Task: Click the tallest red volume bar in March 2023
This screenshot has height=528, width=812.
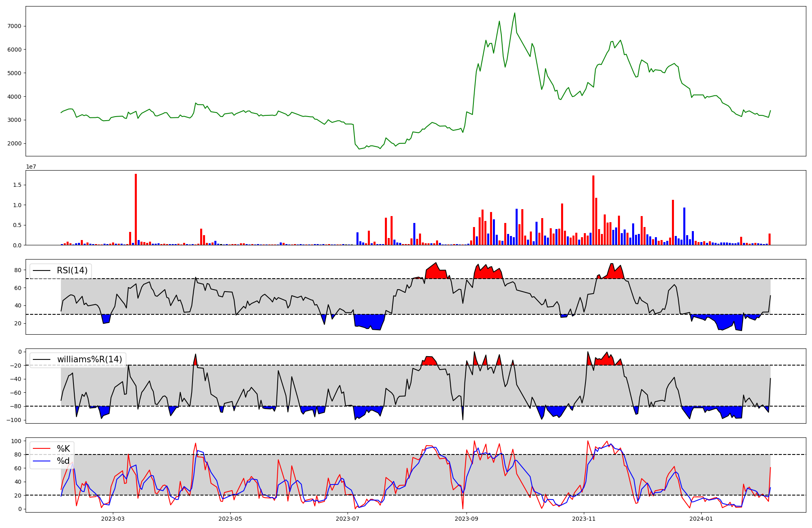Action: tap(136, 209)
